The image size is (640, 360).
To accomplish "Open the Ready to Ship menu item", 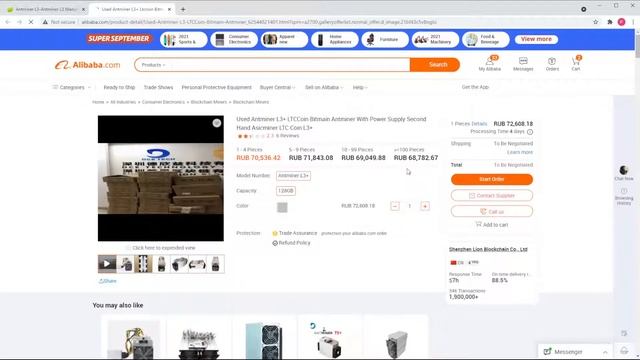I will click(x=119, y=87).
